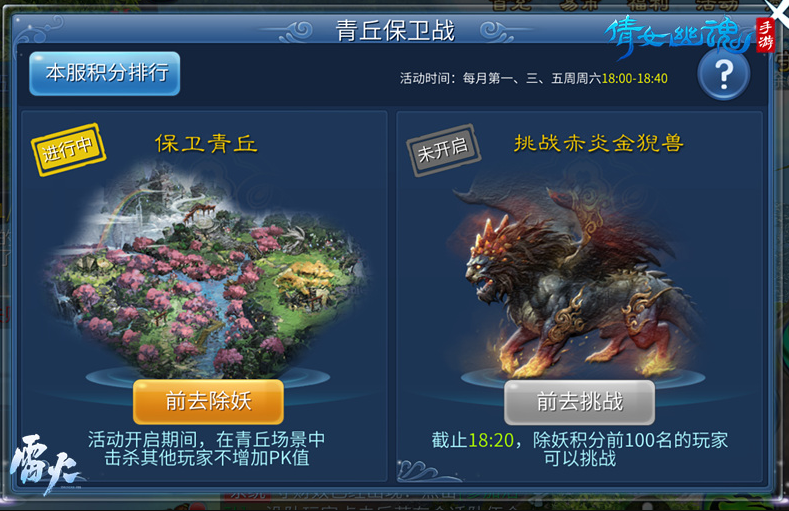
Task: Click the 保卫青丘 section heading
Action: pos(206,144)
